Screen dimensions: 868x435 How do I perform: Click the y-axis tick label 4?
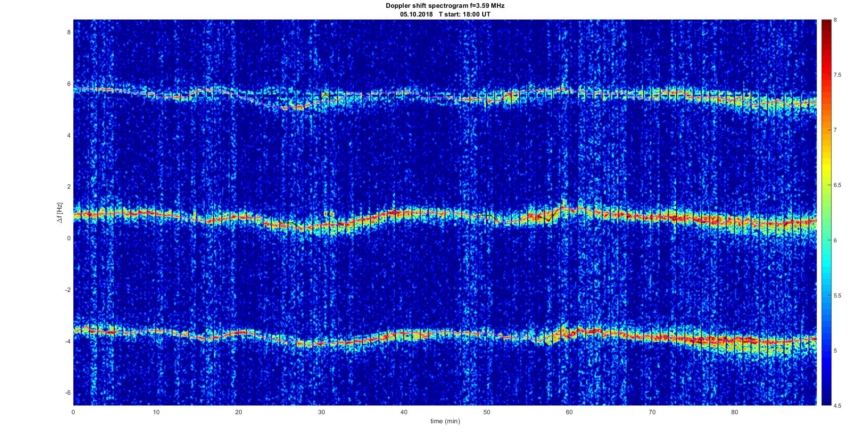(x=69, y=135)
